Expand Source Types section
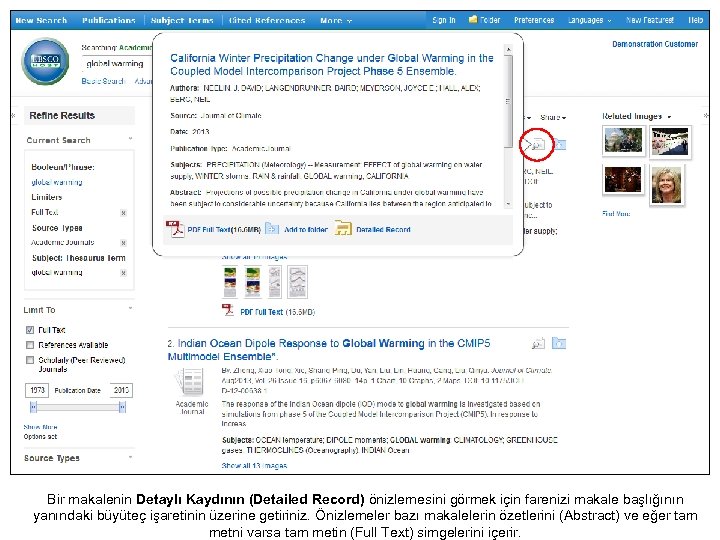Viewport: 720px width, 540px height. (x=130, y=457)
